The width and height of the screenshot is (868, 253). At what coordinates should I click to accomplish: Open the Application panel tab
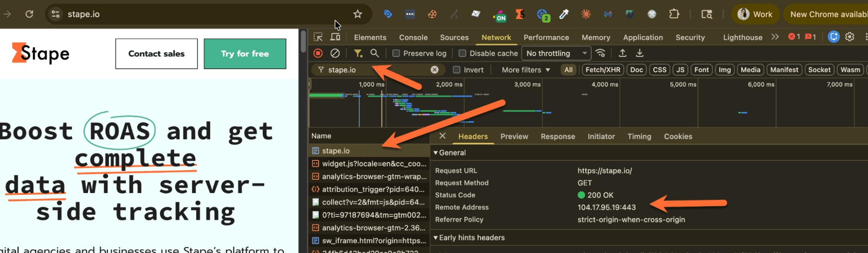643,37
